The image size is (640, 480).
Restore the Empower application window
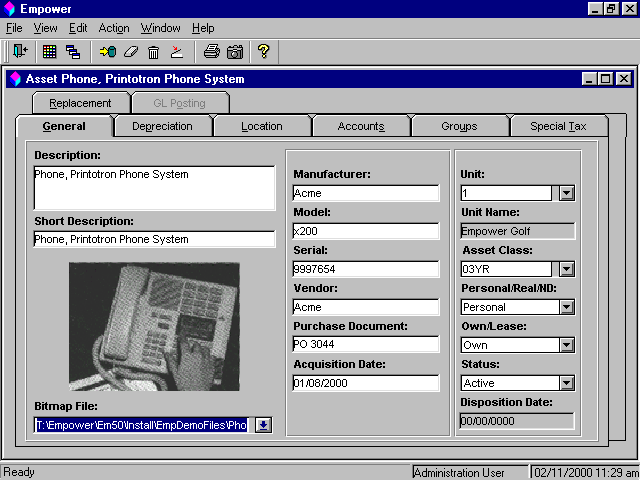click(x=611, y=9)
